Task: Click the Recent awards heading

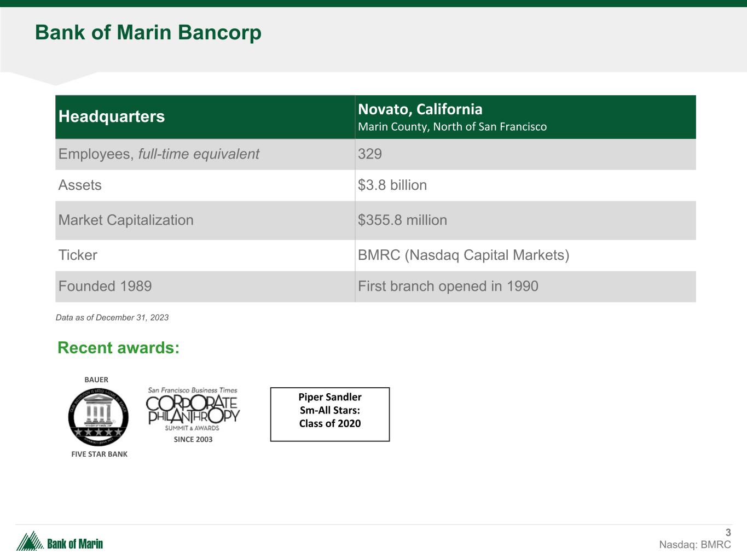Action: [x=118, y=348]
